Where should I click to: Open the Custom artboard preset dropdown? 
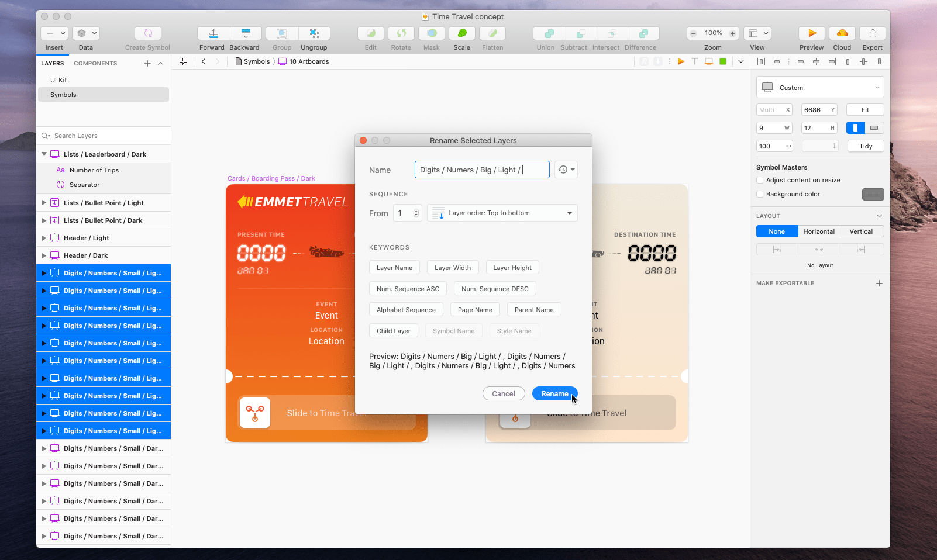coord(819,87)
